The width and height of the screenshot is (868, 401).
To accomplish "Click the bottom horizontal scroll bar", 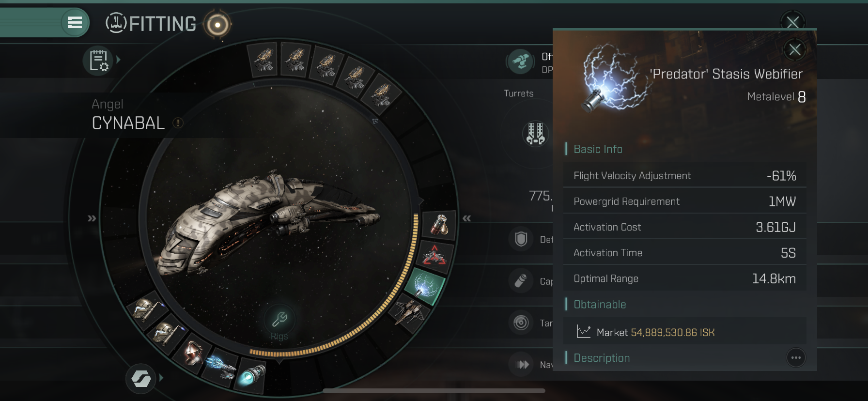I will pos(434,391).
